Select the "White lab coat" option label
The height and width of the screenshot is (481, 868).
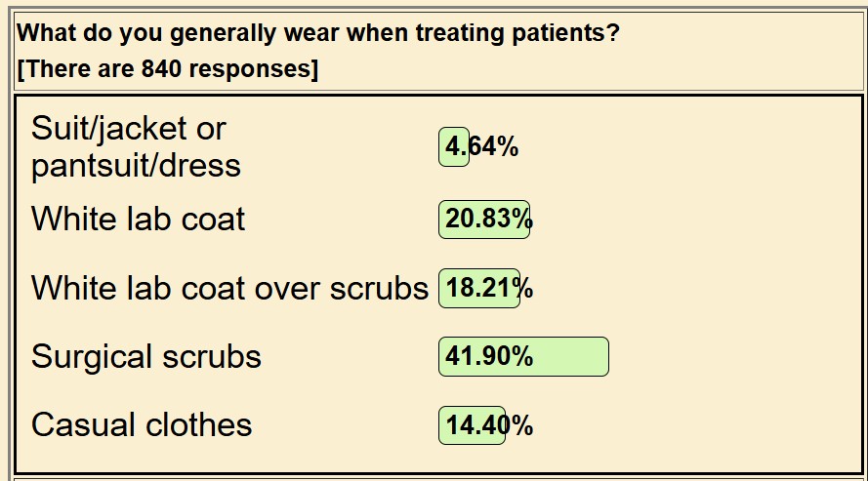pos(138,219)
